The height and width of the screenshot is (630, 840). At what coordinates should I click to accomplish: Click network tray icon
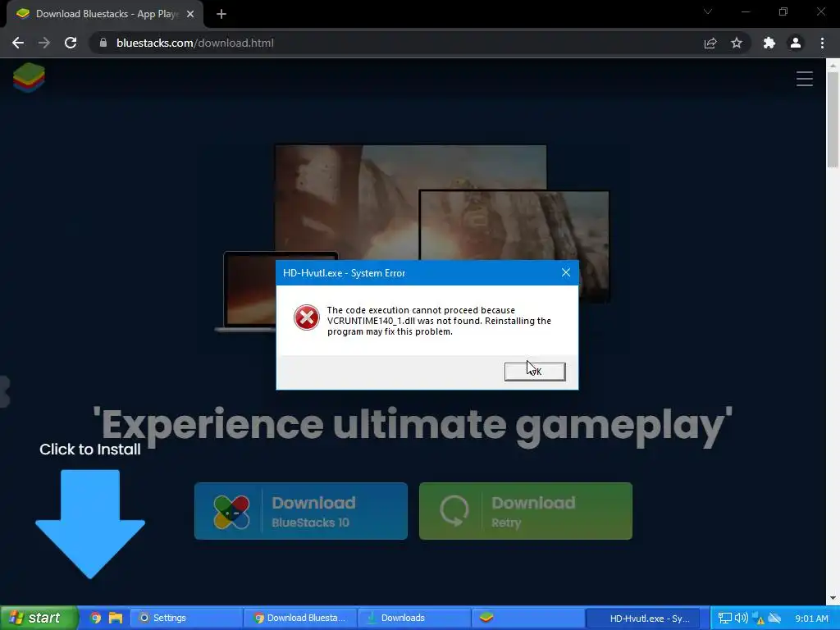pyautogui.click(x=724, y=619)
